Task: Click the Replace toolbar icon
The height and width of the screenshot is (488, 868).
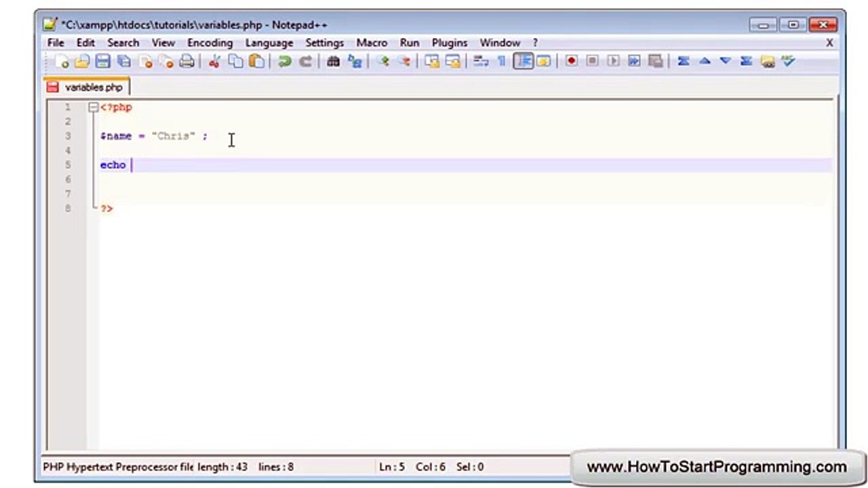Action: pyautogui.click(x=355, y=62)
